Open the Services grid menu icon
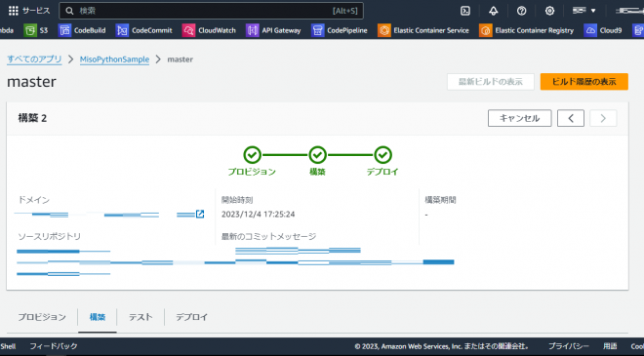 tap(14, 11)
